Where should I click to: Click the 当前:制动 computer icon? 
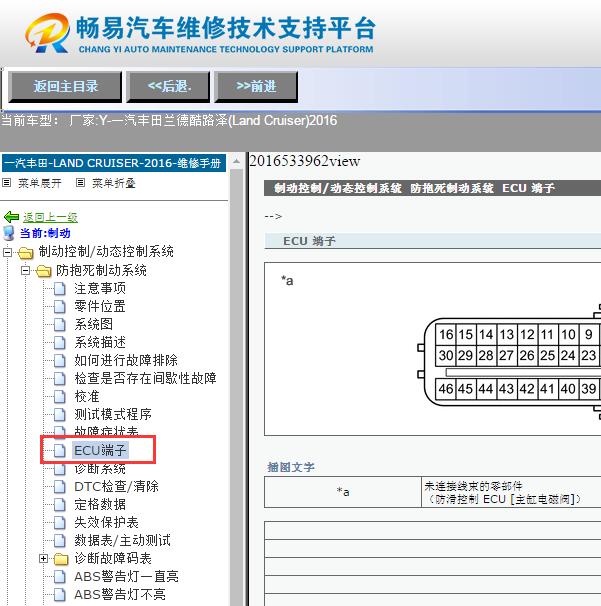pos(9,233)
